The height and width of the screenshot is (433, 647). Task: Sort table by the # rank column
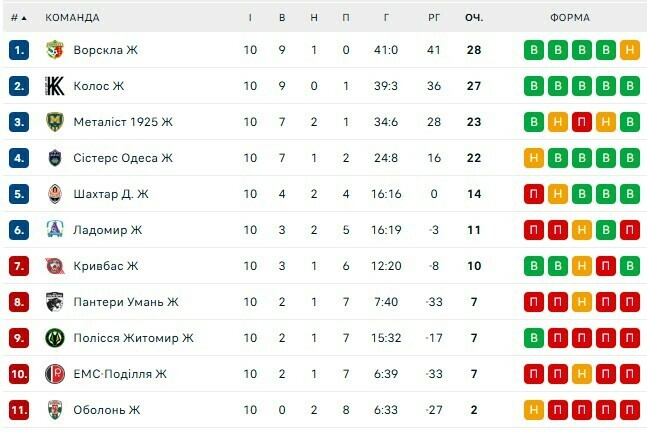click(18, 17)
